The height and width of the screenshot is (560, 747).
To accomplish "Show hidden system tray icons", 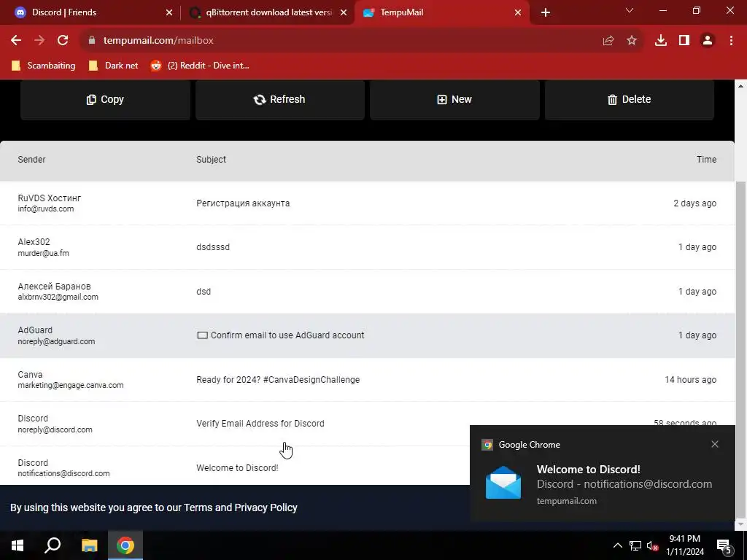I will [617, 545].
